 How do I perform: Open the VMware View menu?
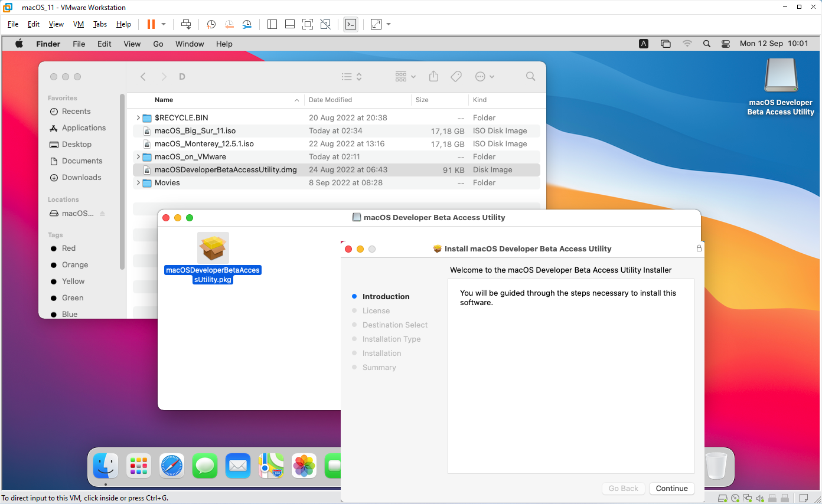(x=56, y=24)
